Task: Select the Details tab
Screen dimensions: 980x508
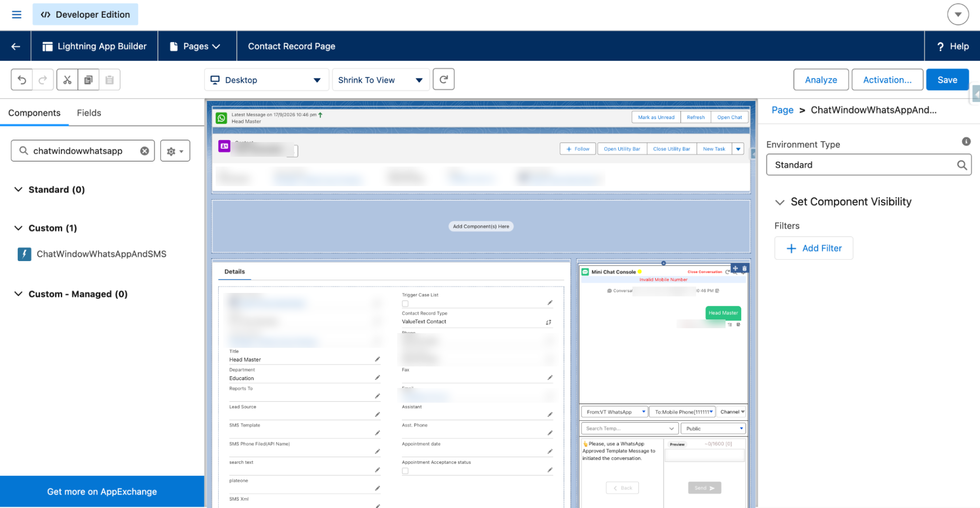Action: coord(234,271)
